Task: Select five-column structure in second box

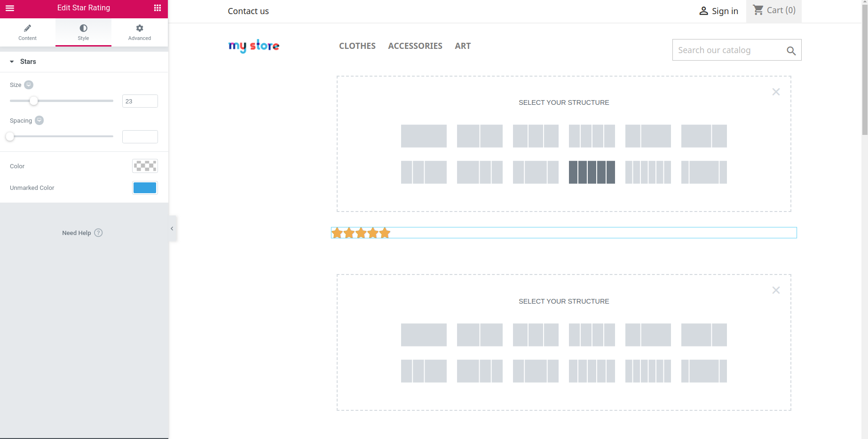Action: click(x=592, y=371)
